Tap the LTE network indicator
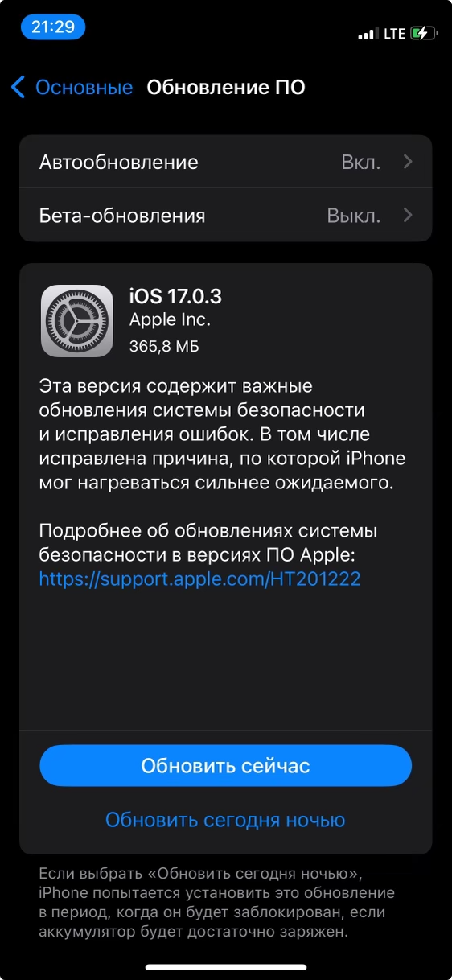Image resolution: width=452 pixels, height=980 pixels. [394, 34]
